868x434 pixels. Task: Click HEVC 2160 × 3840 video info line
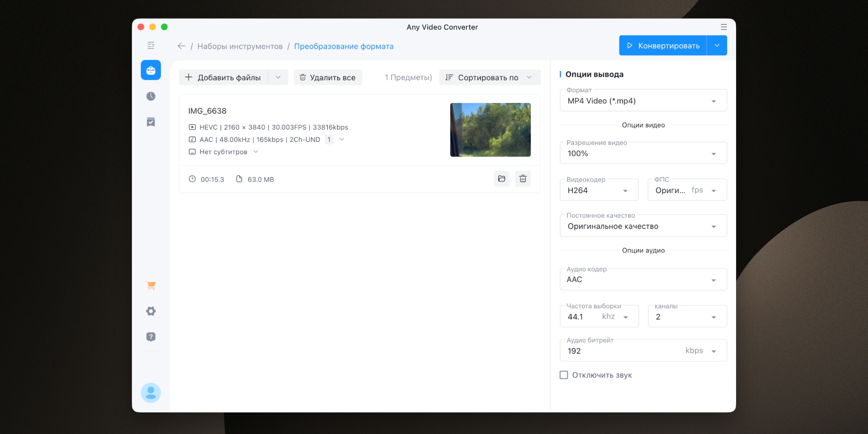click(x=274, y=127)
